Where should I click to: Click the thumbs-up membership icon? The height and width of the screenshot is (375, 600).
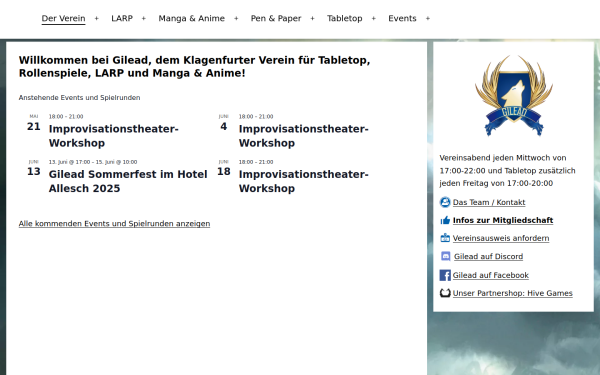click(445, 220)
